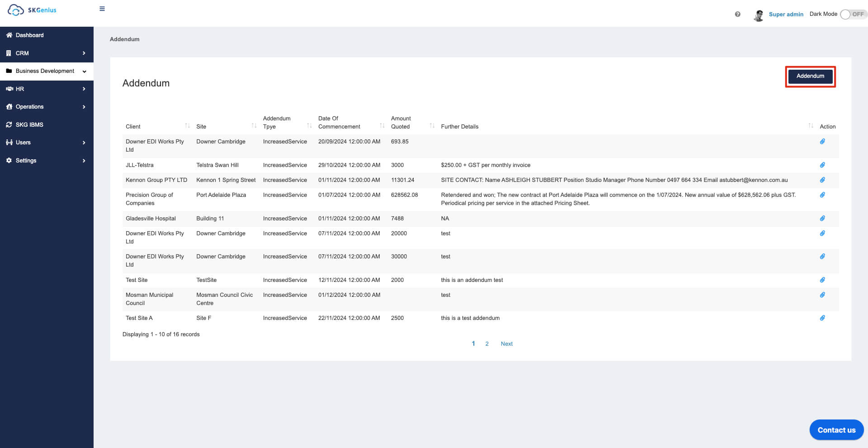Open attachment icon for 20000 amount row
The width and height of the screenshot is (868, 448).
coord(822,234)
